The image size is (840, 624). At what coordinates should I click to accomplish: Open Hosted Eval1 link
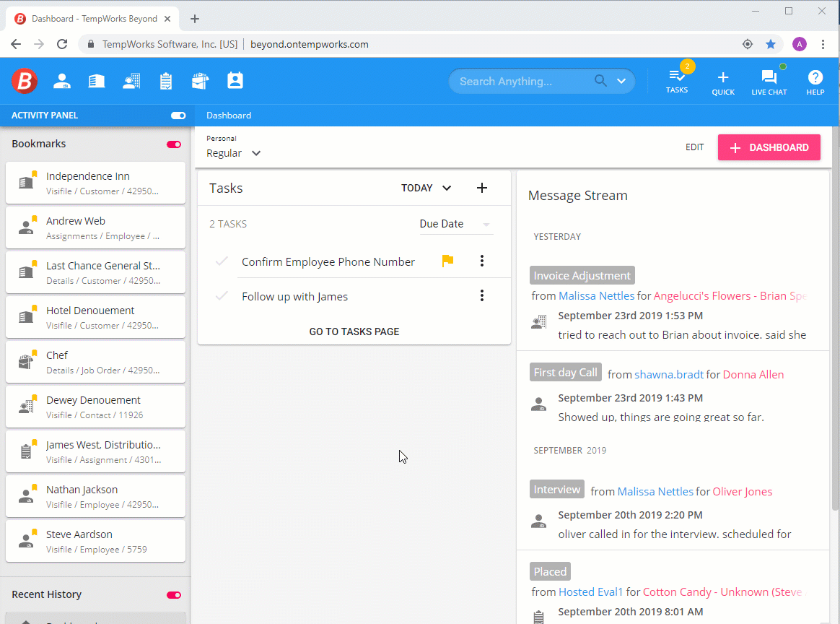[590, 591]
